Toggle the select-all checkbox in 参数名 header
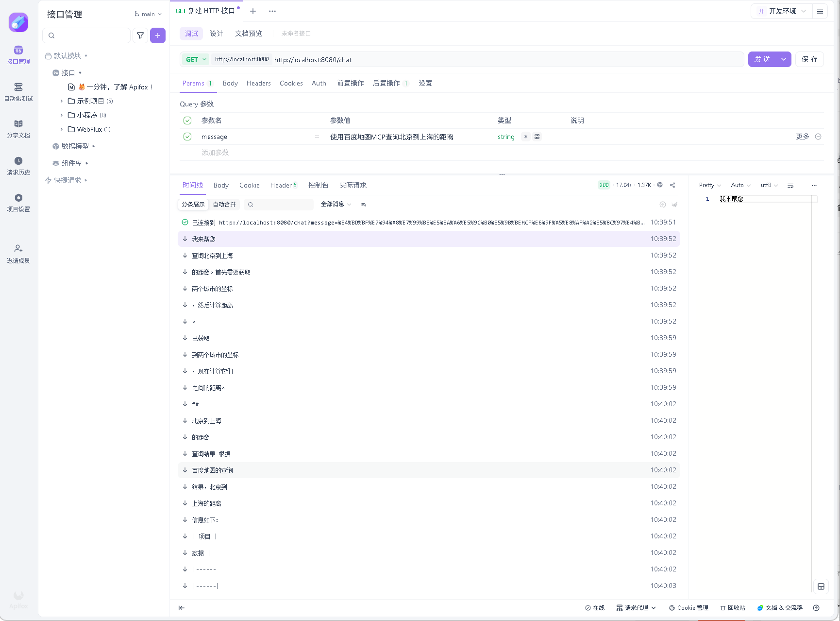The width and height of the screenshot is (840, 621). click(x=187, y=121)
